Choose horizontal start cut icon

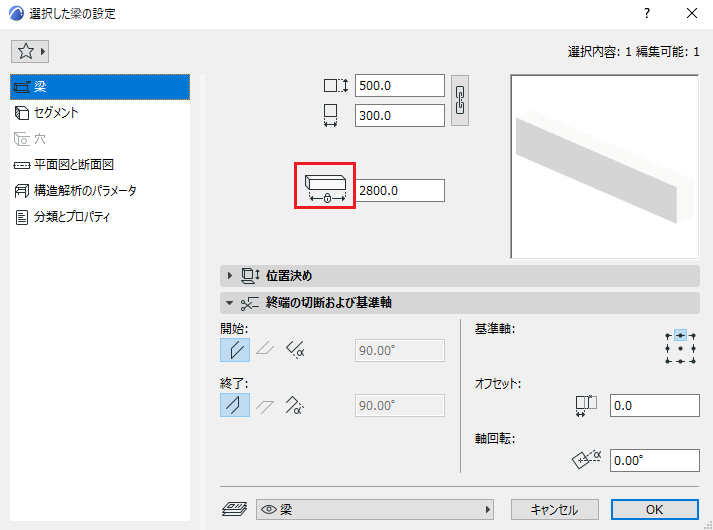(265, 349)
